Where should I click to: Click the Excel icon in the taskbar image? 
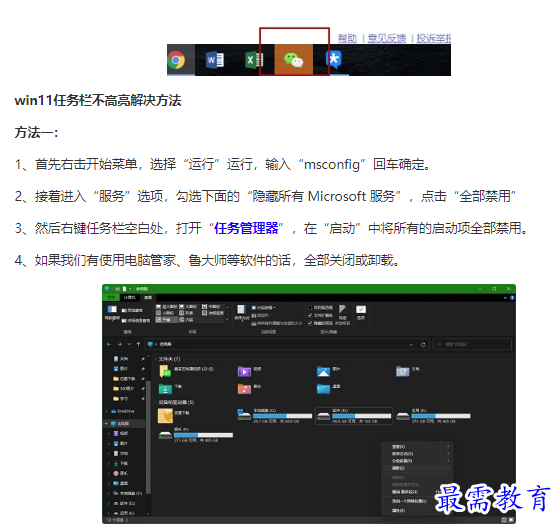pos(254,60)
